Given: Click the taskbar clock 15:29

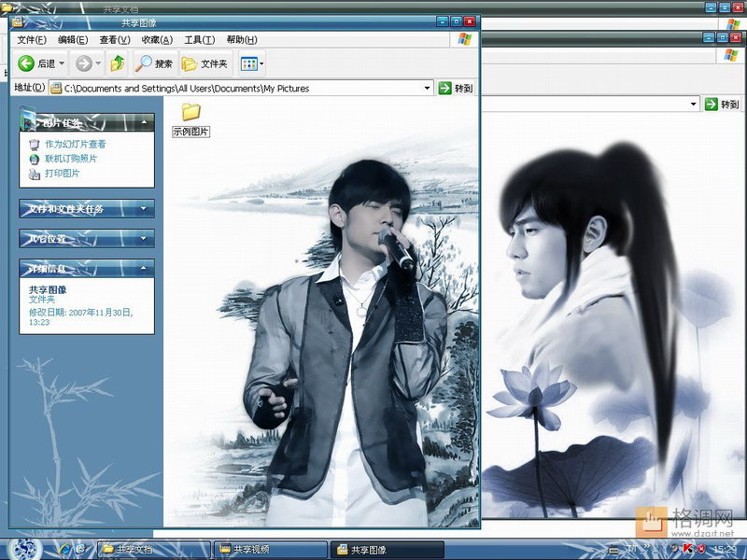Looking at the screenshot, I should [x=725, y=550].
